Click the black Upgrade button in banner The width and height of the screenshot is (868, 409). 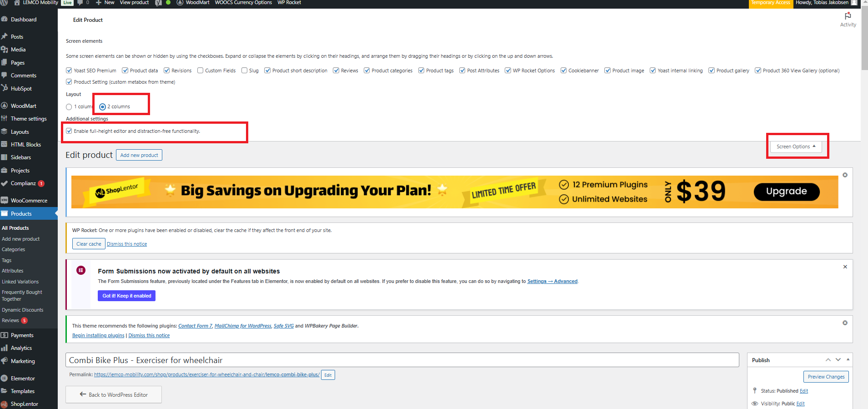tap(787, 192)
